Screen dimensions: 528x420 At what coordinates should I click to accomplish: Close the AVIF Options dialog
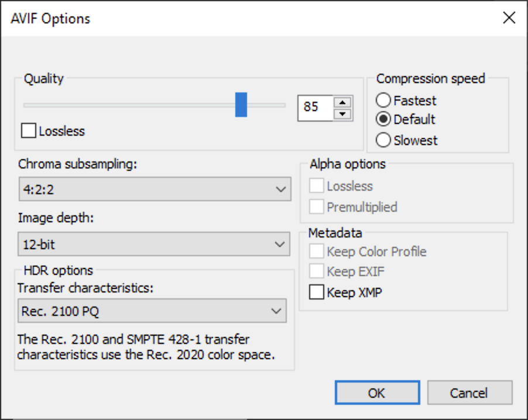[509, 18]
